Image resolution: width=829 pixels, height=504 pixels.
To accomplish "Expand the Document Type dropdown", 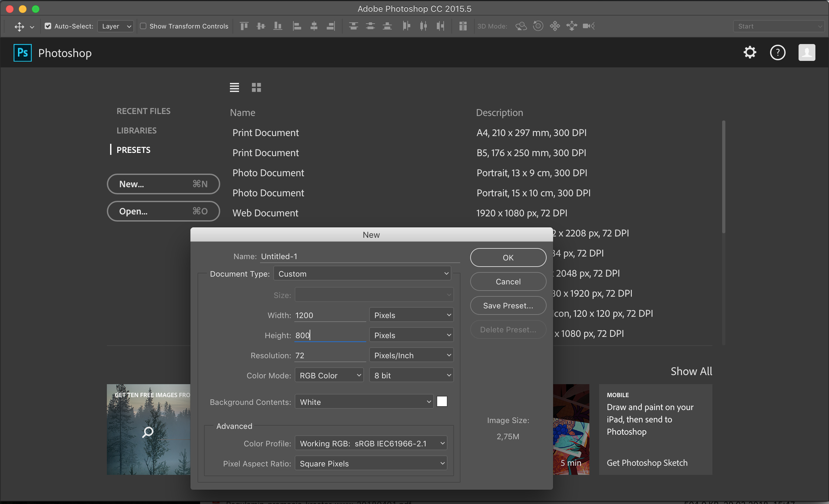I will click(x=362, y=273).
